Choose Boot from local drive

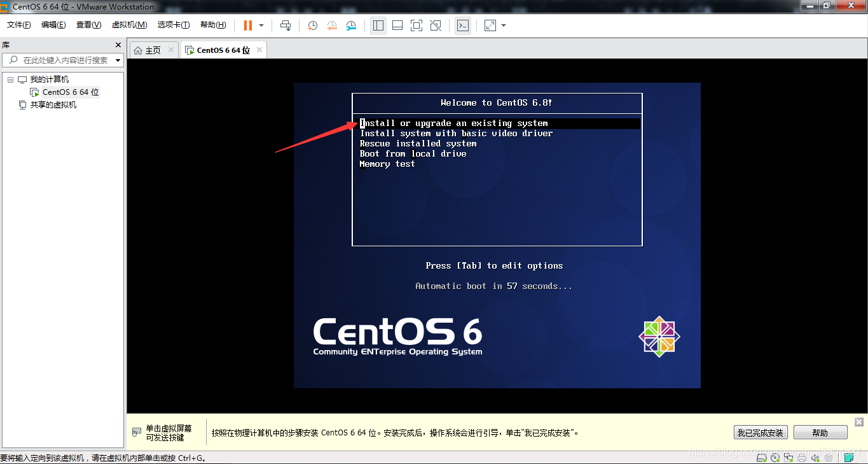pos(413,154)
